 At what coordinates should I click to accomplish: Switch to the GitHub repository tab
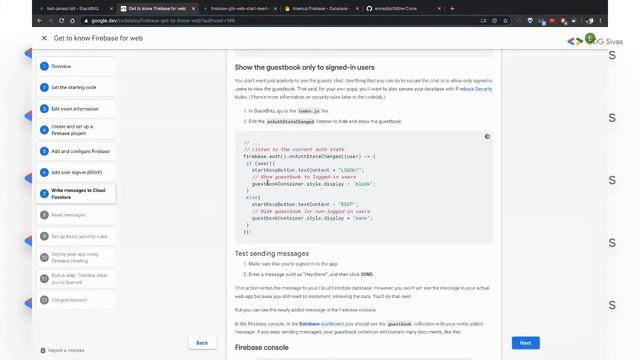(403, 8)
